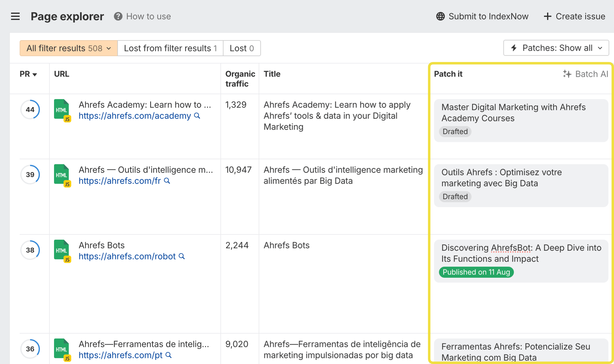The height and width of the screenshot is (364, 614).
Task: Click the plus icon next to Create issue
Action: 547,16
